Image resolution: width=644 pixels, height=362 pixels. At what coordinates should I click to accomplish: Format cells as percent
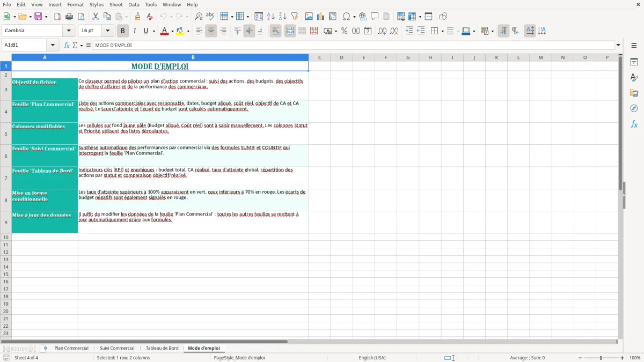pos(345,31)
